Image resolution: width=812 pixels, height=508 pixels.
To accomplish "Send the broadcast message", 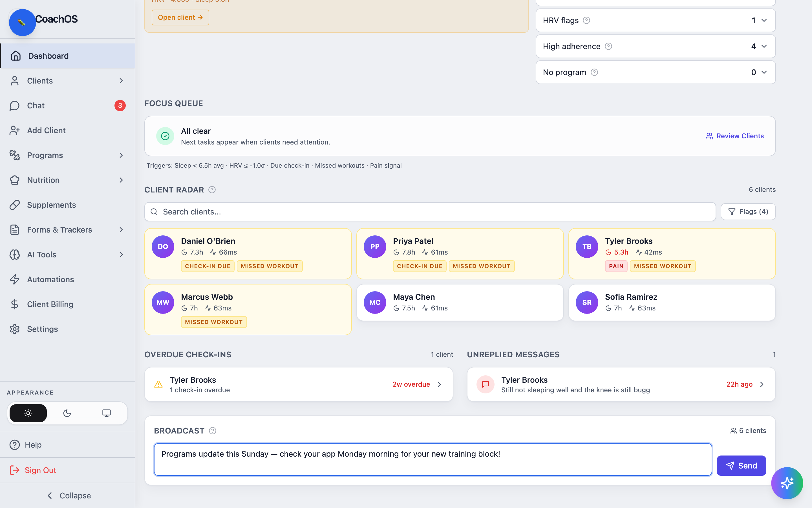I will coord(741,466).
